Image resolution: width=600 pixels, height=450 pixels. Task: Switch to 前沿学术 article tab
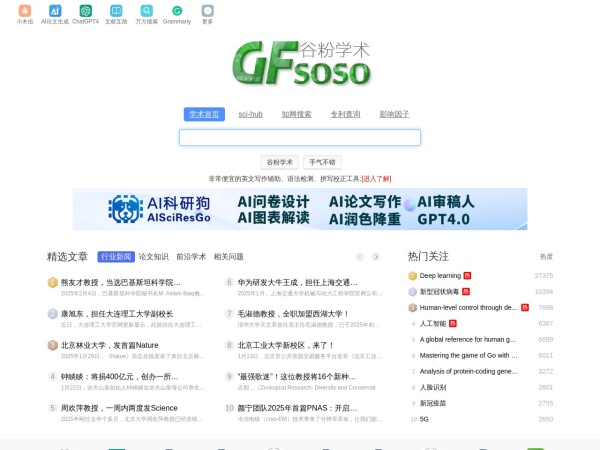tap(191, 257)
